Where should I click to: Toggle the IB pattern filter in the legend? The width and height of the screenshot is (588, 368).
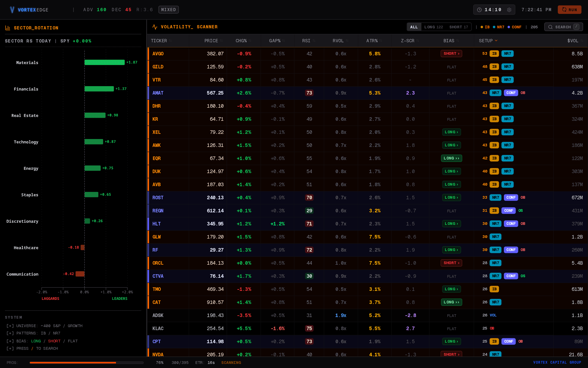(485, 27)
